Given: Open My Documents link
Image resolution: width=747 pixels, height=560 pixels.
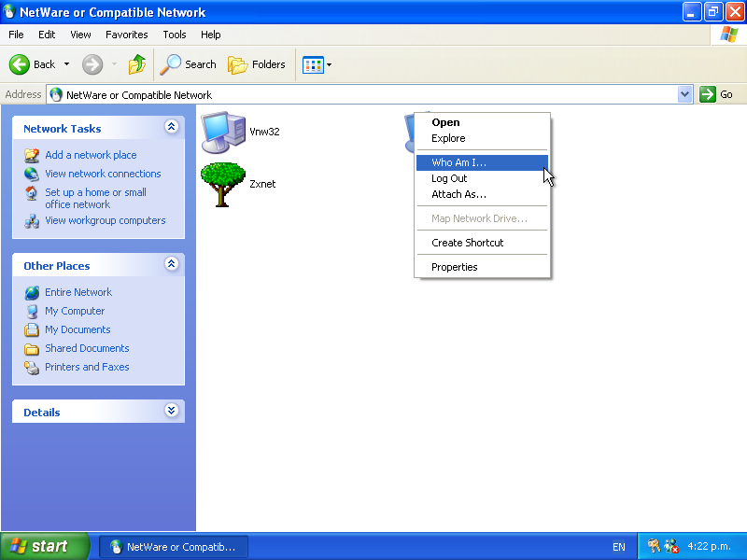Looking at the screenshot, I should click(x=78, y=329).
